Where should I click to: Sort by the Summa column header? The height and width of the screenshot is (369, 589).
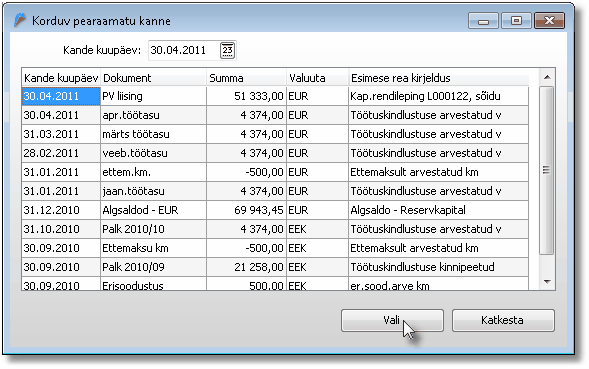246,78
